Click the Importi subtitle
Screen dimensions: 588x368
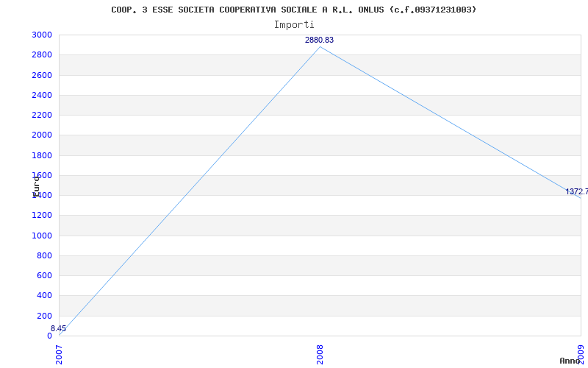[x=294, y=24]
